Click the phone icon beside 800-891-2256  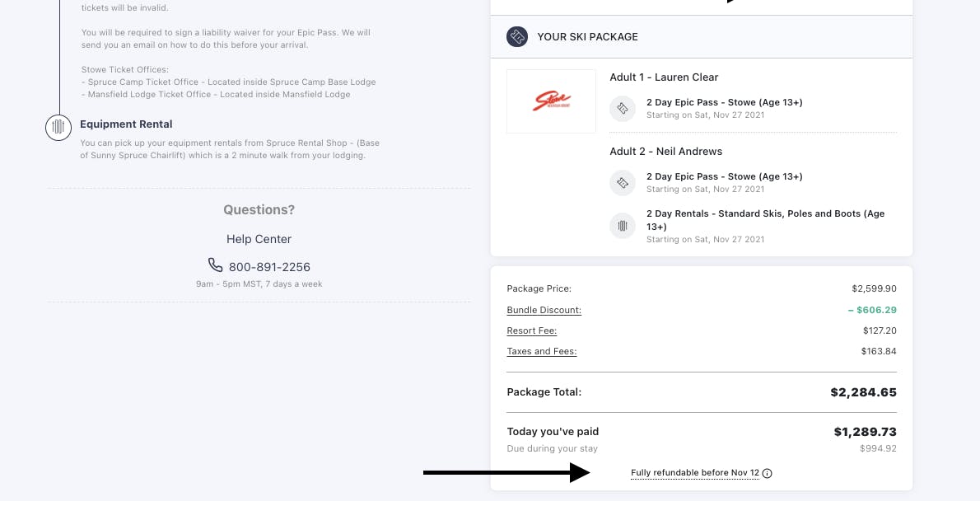click(x=215, y=265)
